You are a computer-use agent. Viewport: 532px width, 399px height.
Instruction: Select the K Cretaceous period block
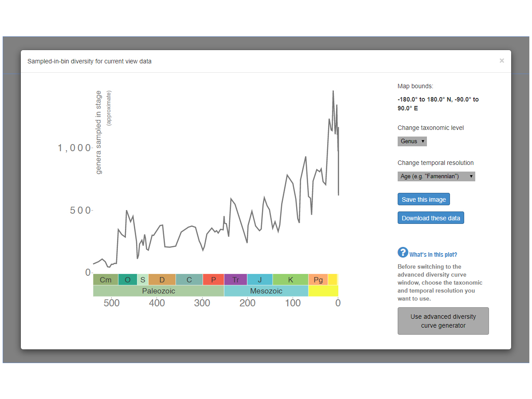tap(290, 280)
